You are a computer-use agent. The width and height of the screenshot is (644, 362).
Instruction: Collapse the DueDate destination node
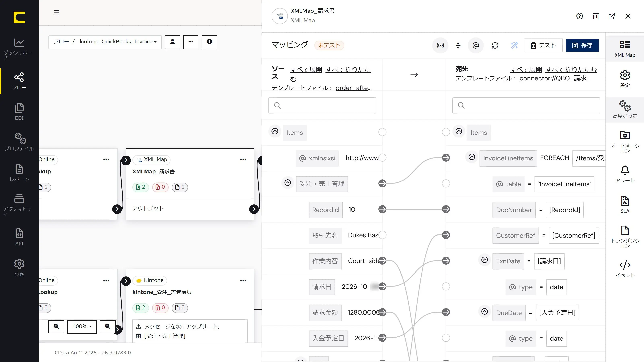[484, 311]
